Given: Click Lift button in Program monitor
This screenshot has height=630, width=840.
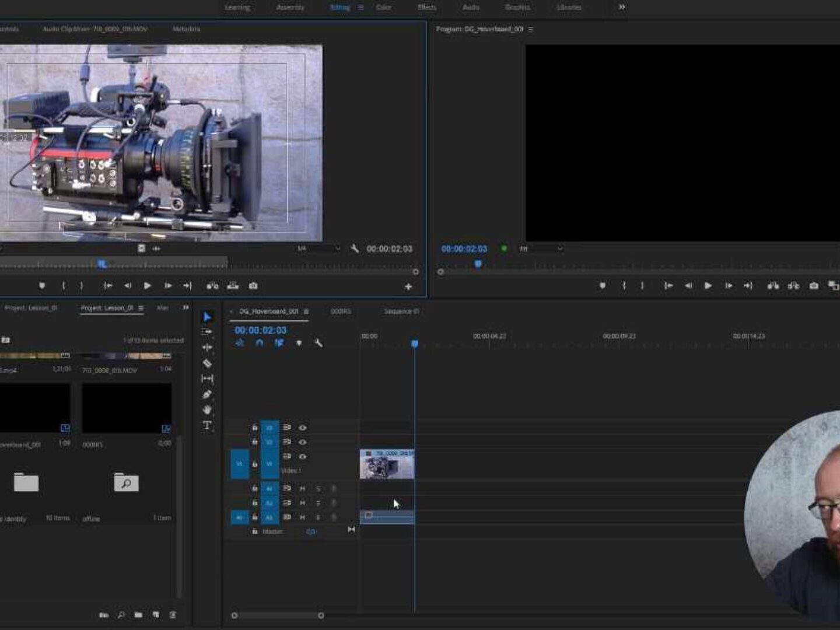Looking at the screenshot, I should click(773, 286).
